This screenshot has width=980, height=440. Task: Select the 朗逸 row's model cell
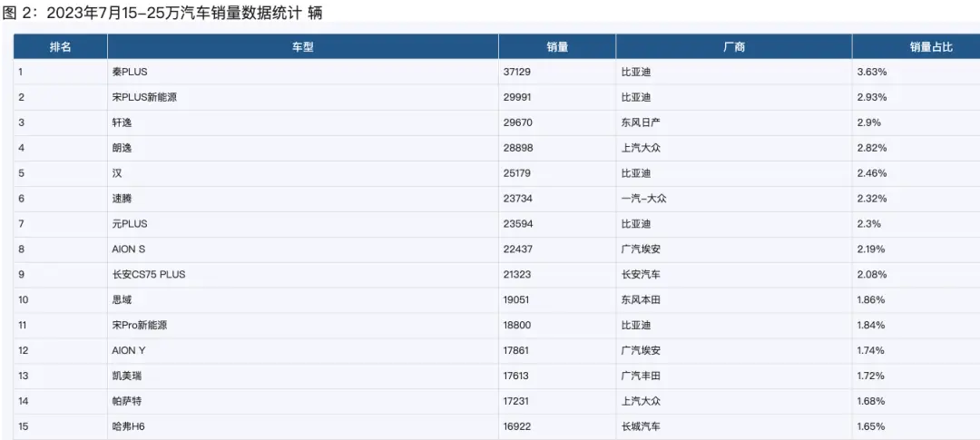(x=122, y=148)
